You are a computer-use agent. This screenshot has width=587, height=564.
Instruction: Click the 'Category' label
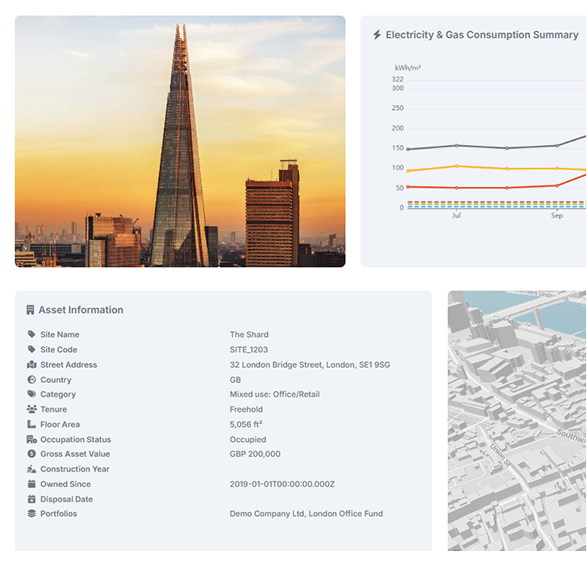58,394
